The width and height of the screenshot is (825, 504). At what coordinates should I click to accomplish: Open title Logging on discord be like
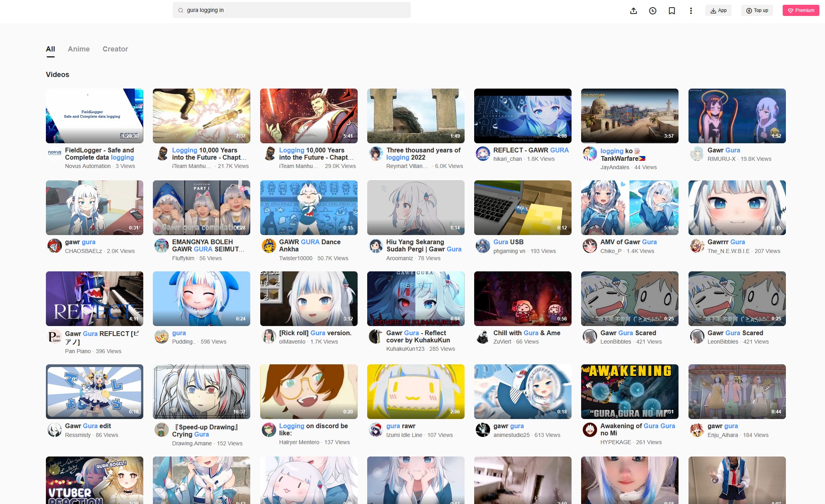[x=314, y=429]
